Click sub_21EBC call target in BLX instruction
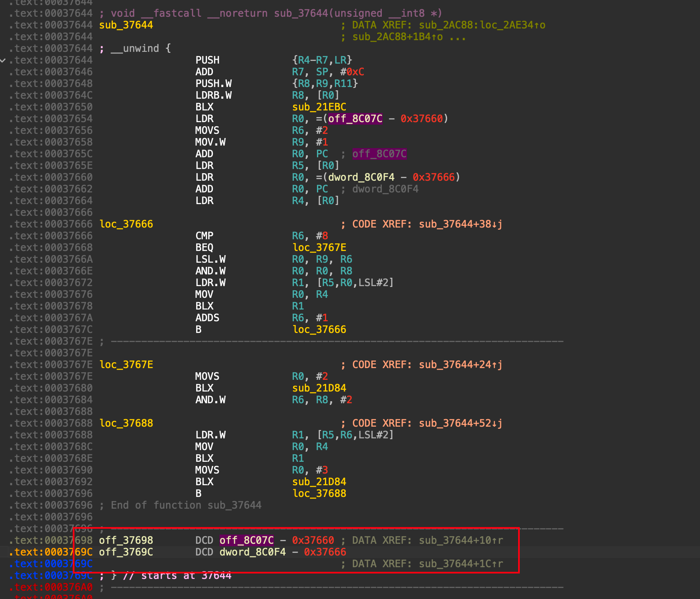This screenshot has height=599, width=700. pyautogui.click(x=319, y=107)
